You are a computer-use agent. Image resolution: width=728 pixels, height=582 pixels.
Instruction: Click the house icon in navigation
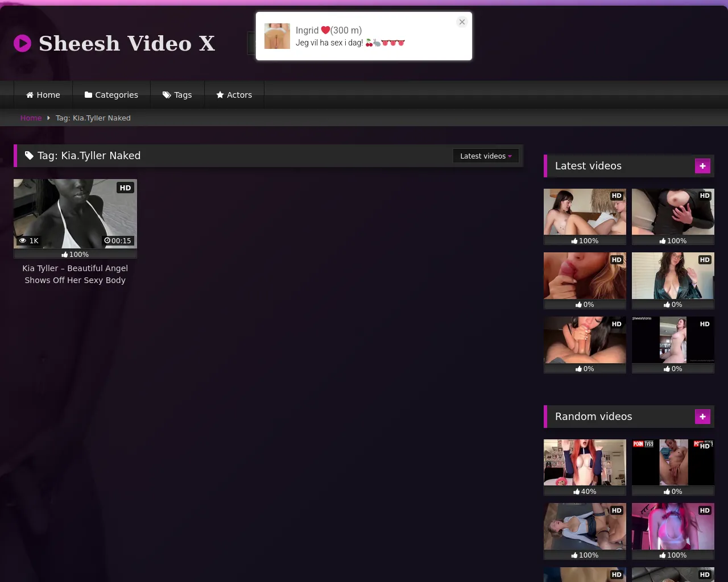click(x=30, y=95)
